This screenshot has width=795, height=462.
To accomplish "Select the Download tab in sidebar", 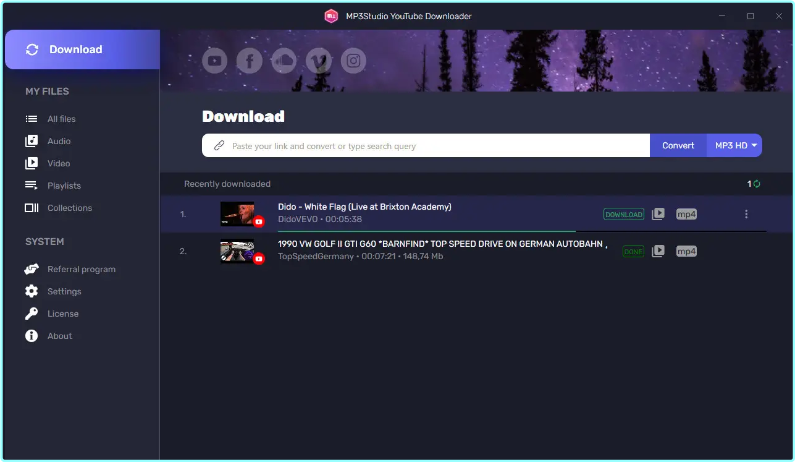I will pyautogui.click(x=83, y=49).
